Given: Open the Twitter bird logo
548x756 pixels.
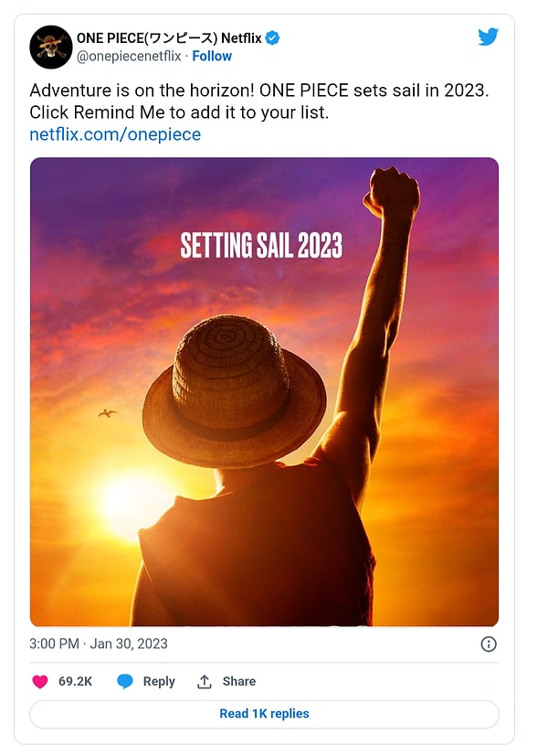Looking at the screenshot, I should point(488,37).
